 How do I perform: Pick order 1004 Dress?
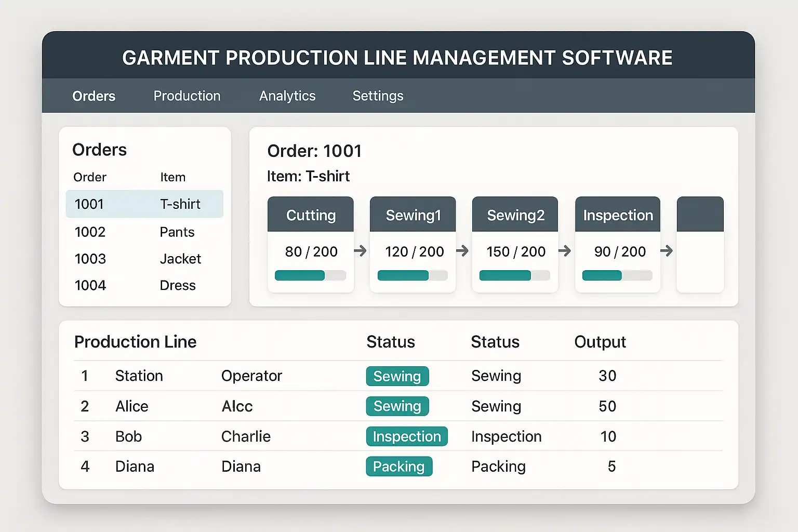(144, 285)
